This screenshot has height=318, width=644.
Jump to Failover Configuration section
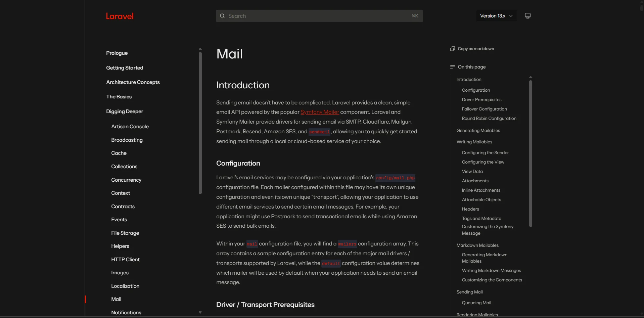484,109
